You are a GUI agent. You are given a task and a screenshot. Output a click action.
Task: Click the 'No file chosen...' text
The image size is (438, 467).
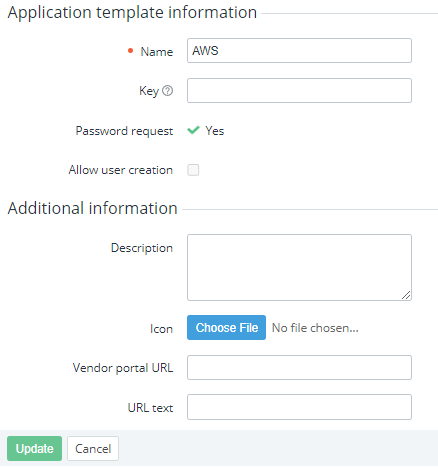pyautogui.click(x=315, y=328)
